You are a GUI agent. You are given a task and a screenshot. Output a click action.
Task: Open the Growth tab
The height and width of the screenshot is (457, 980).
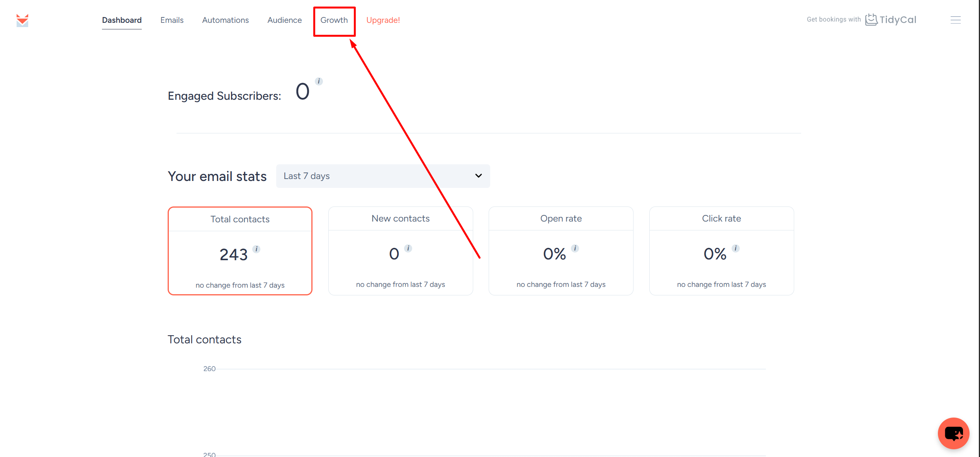pos(334,20)
